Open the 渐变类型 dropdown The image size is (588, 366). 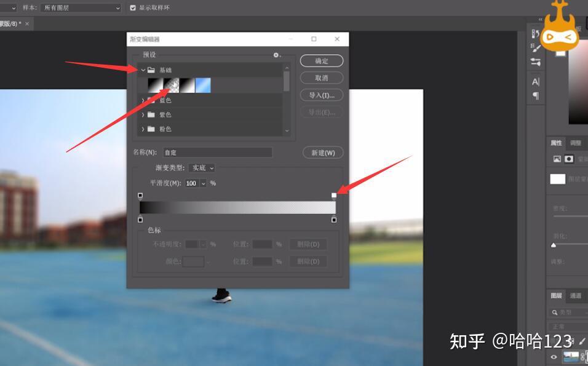[202, 168]
